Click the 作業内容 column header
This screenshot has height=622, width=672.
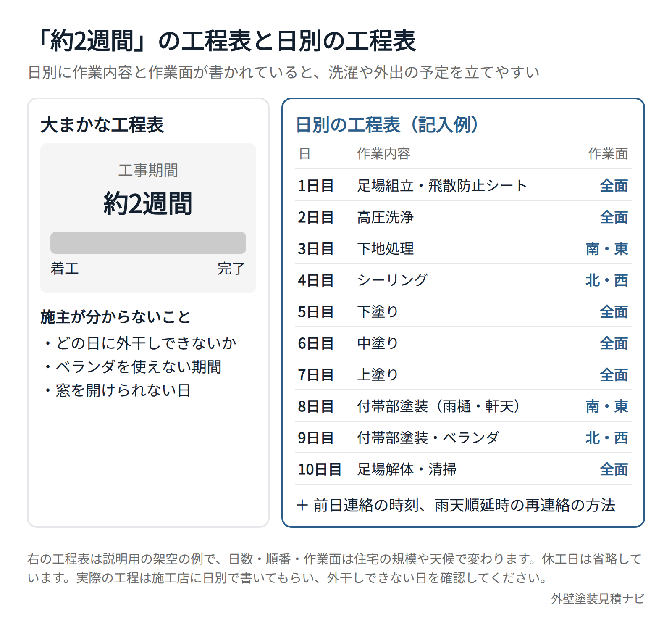tap(384, 154)
